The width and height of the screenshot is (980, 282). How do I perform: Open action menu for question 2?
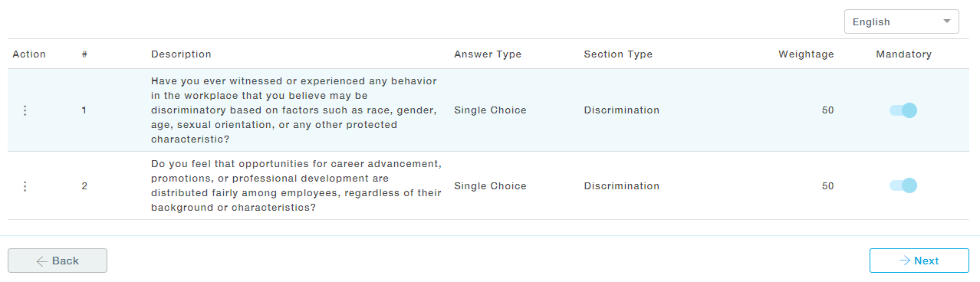tap(25, 186)
